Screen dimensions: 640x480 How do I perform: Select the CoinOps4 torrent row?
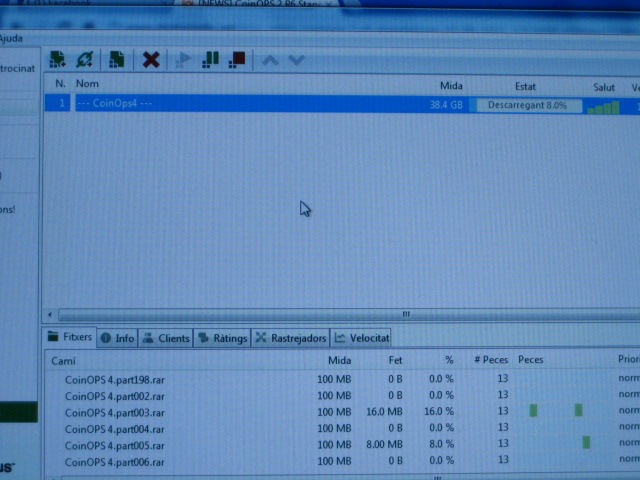pos(342,104)
